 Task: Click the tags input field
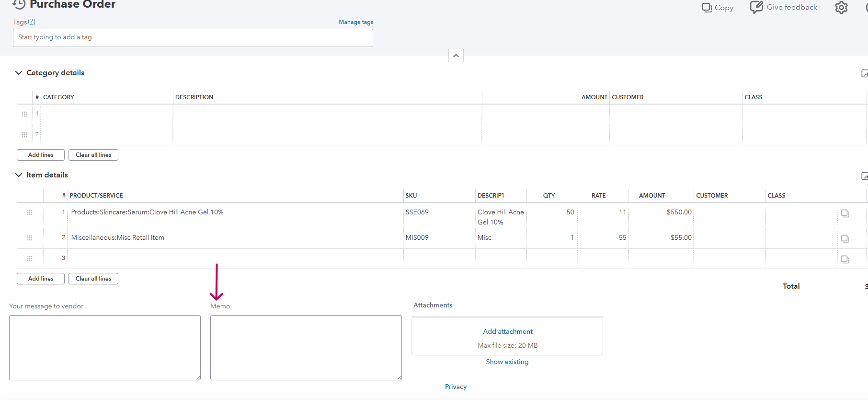click(x=193, y=38)
